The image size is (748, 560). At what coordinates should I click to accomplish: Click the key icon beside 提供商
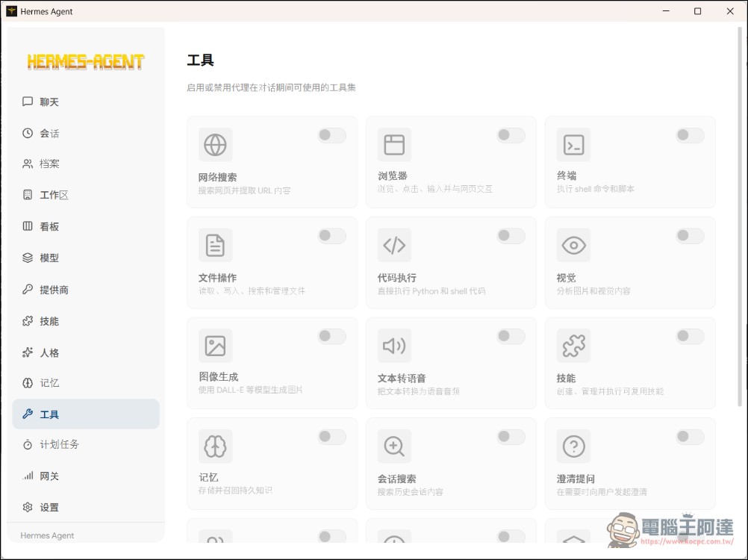point(28,290)
